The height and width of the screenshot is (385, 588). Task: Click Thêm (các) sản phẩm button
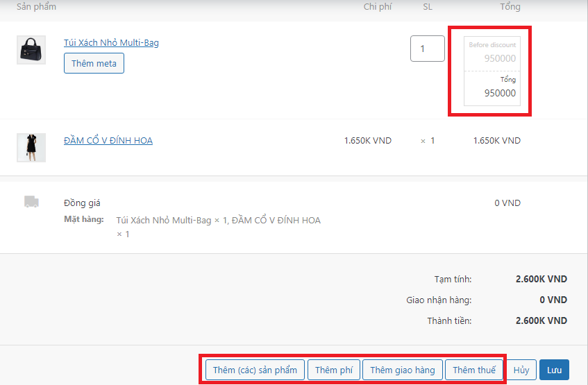[255, 370]
